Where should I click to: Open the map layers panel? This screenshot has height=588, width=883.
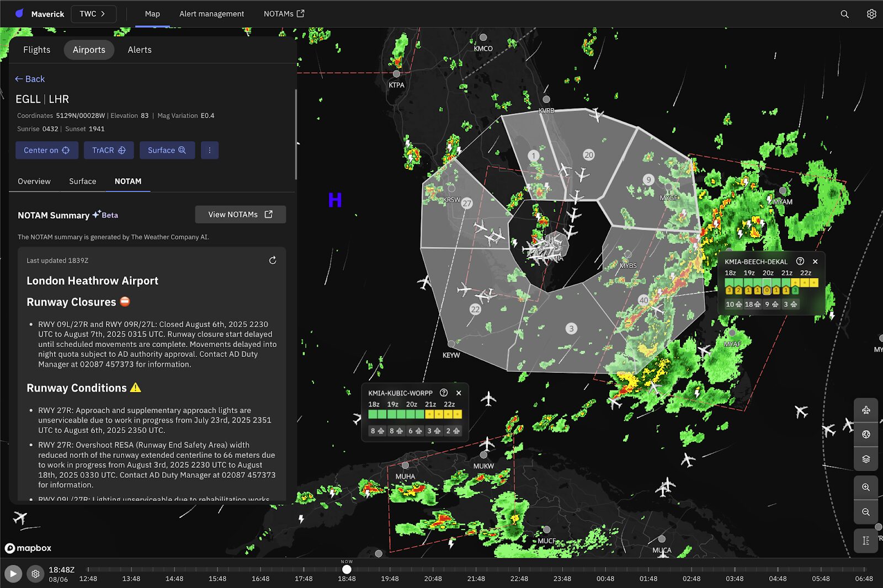coord(866,459)
